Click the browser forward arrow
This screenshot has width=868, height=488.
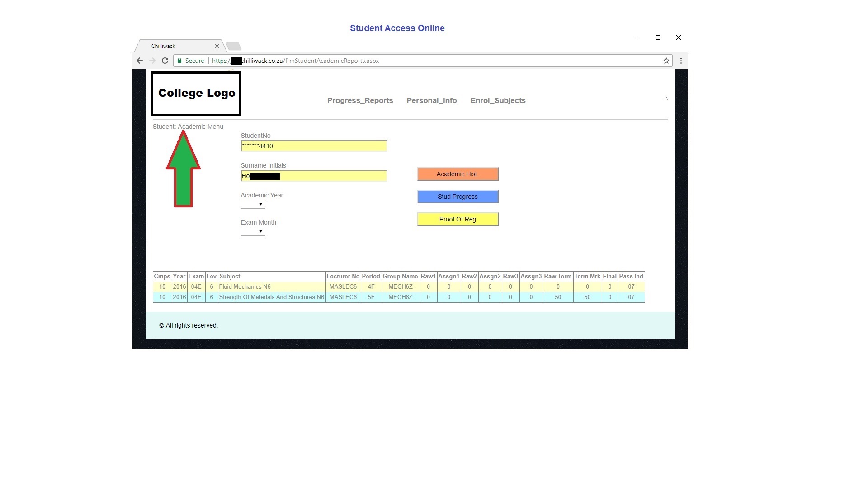(152, 61)
